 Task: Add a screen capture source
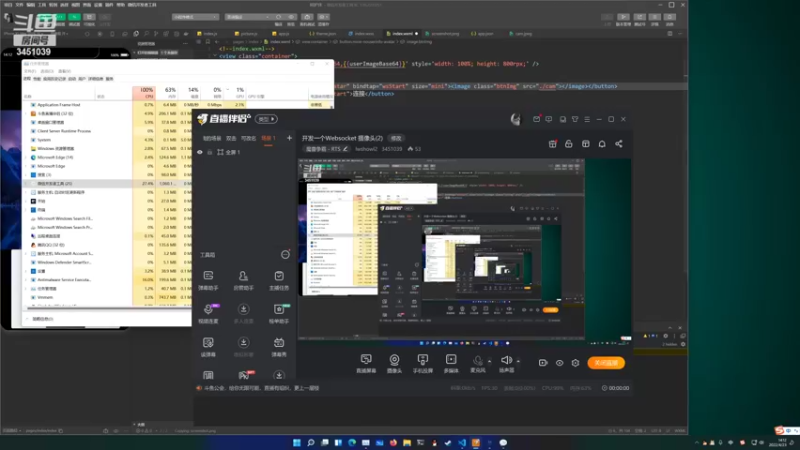point(366,363)
